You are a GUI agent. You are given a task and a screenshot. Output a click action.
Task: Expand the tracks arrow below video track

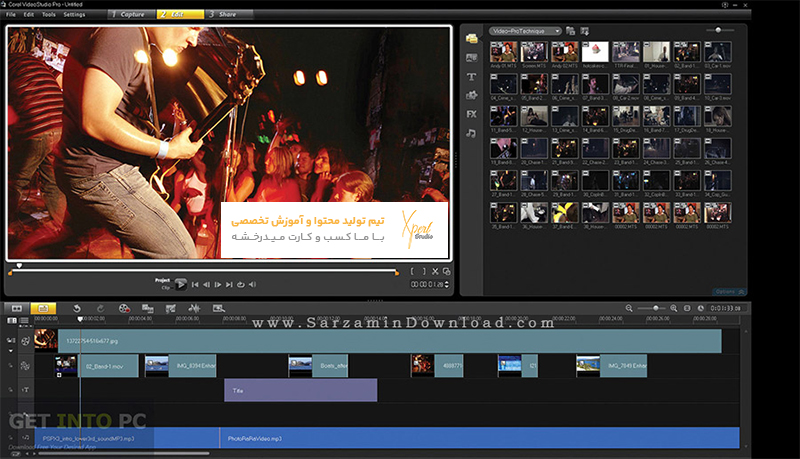point(11,351)
